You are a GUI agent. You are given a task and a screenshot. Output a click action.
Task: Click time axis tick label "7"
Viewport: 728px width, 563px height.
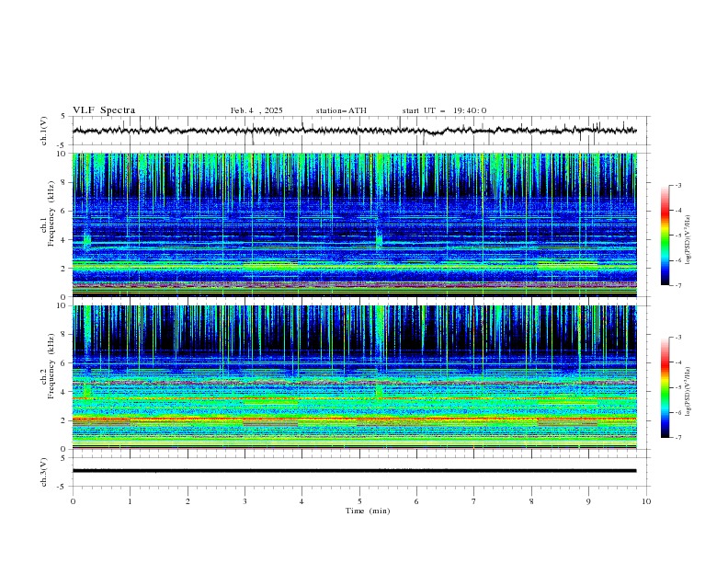tap(474, 501)
